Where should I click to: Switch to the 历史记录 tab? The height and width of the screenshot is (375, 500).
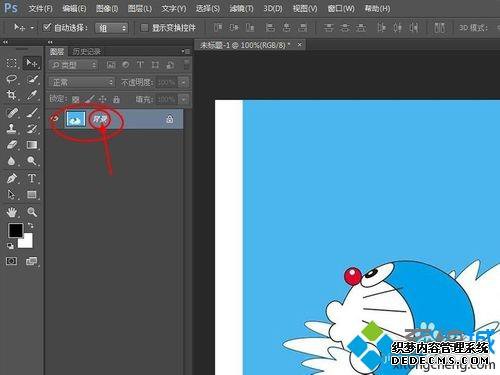[x=87, y=51]
